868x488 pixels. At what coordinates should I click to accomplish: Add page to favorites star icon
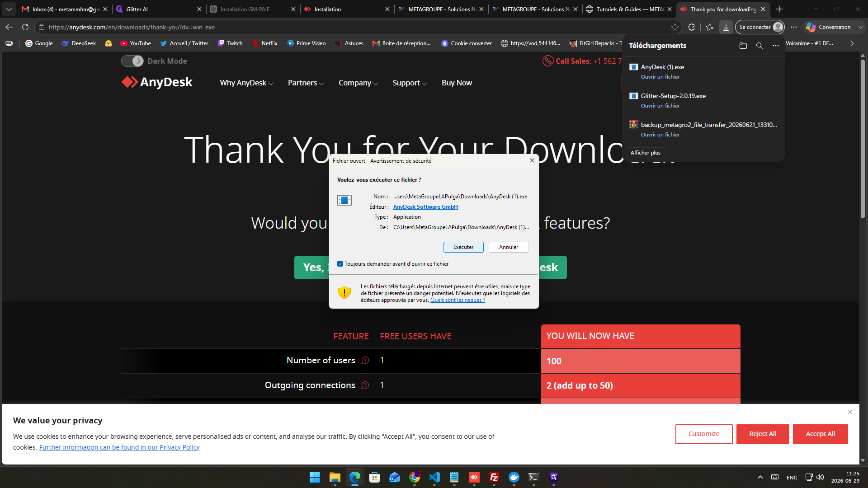pyautogui.click(x=675, y=27)
